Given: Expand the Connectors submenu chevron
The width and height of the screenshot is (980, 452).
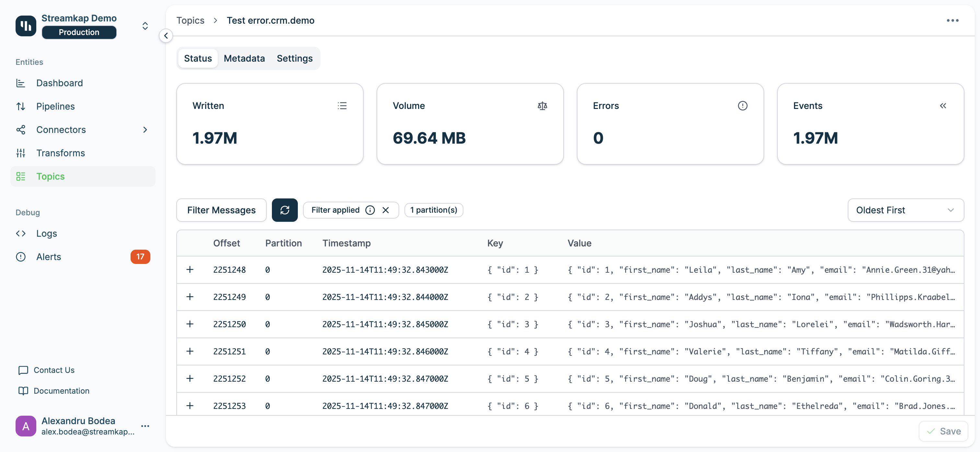Looking at the screenshot, I should click(x=145, y=129).
